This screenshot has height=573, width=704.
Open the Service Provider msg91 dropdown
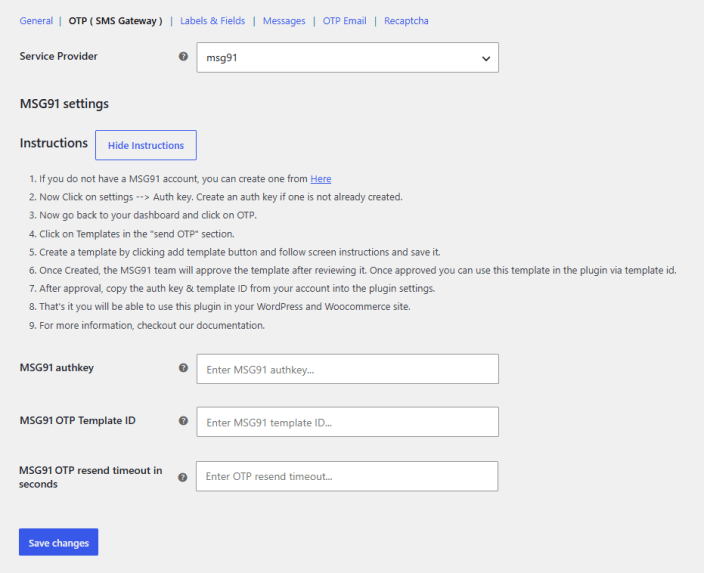point(348,57)
